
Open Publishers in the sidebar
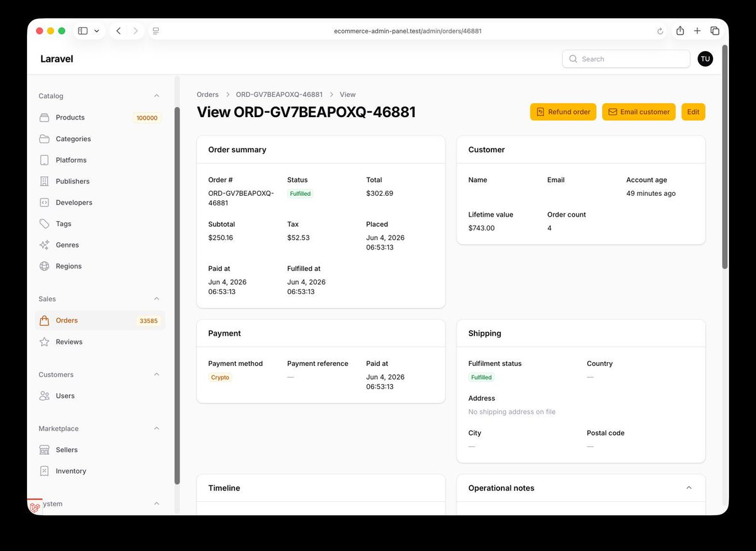pyautogui.click(x=100, y=181)
